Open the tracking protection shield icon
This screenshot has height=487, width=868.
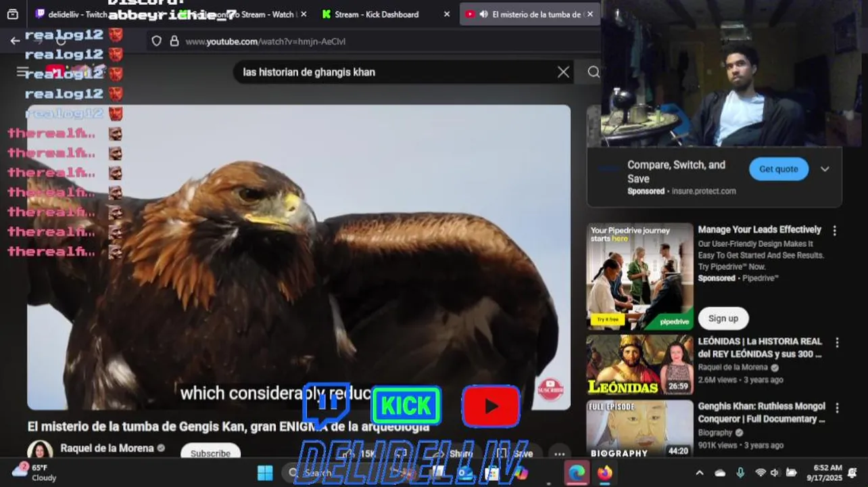156,41
